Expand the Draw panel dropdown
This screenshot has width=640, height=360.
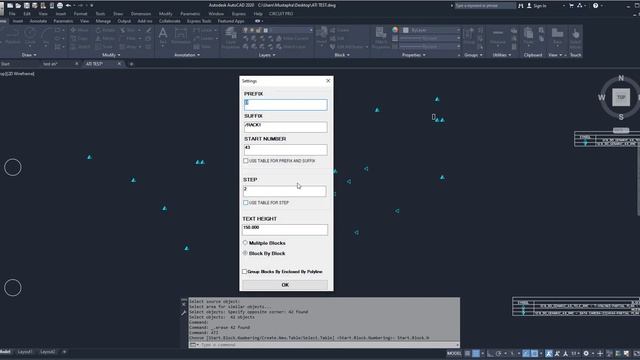pyautogui.click(x=29, y=55)
